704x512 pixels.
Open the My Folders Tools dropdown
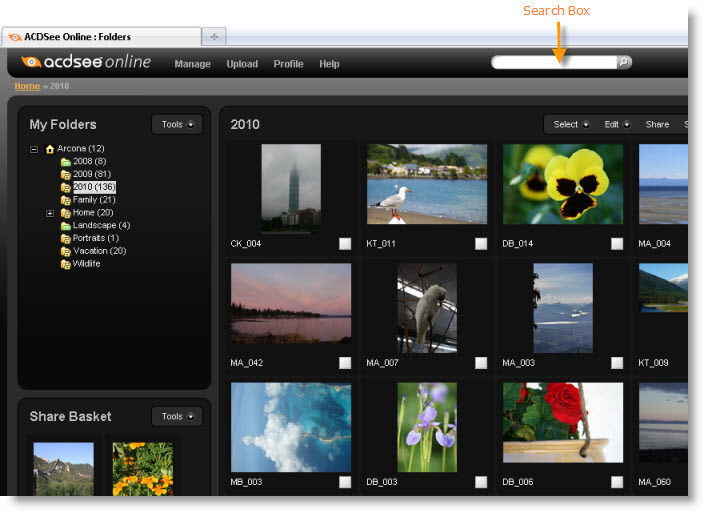pyautogui.click(x=177, y=124)
